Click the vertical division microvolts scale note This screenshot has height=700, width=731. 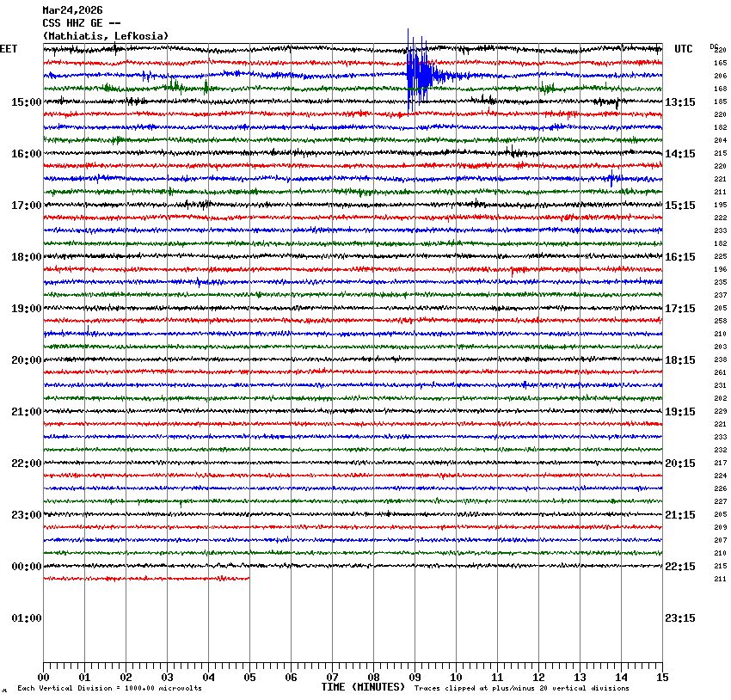[x=109, y=689]
